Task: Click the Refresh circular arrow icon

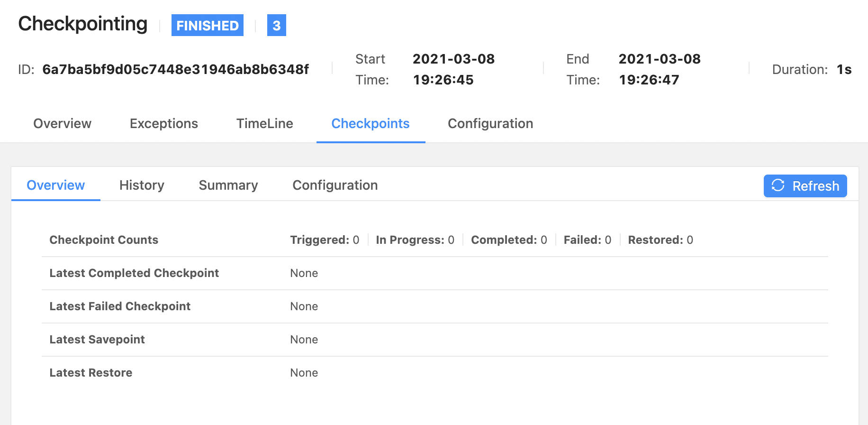Action: [778, 185]
